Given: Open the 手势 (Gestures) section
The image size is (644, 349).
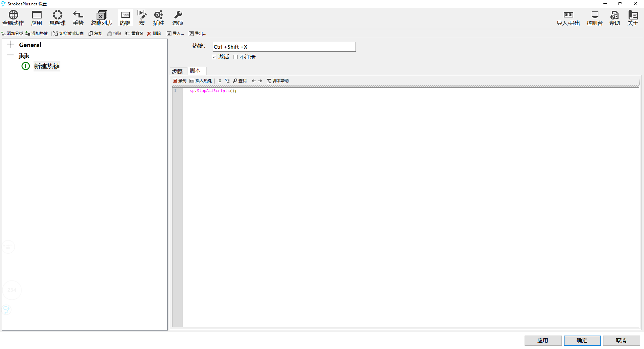Looking at the screenshot, I should tap(78, 18).
